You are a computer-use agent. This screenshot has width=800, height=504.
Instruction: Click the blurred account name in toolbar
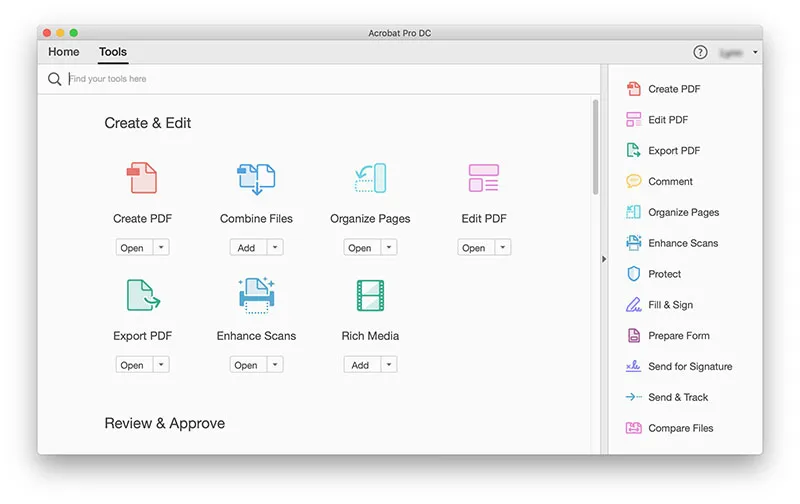[730, 53]
